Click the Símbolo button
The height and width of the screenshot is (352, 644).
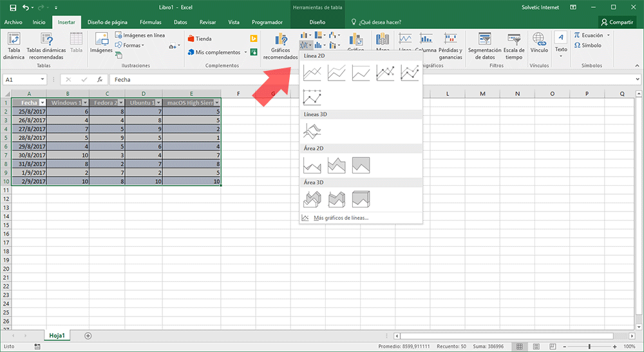tap(587, 45)
